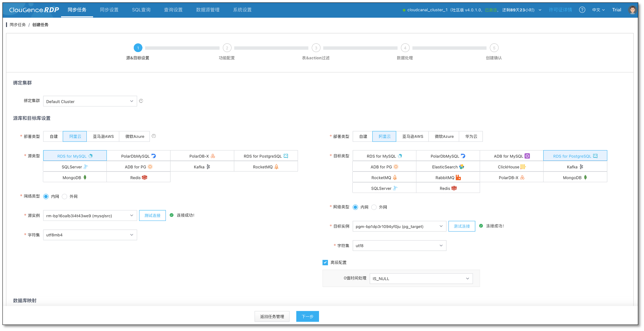
Task: Choose ClickHouse as the target type
Action: click(x=511, y=167)
